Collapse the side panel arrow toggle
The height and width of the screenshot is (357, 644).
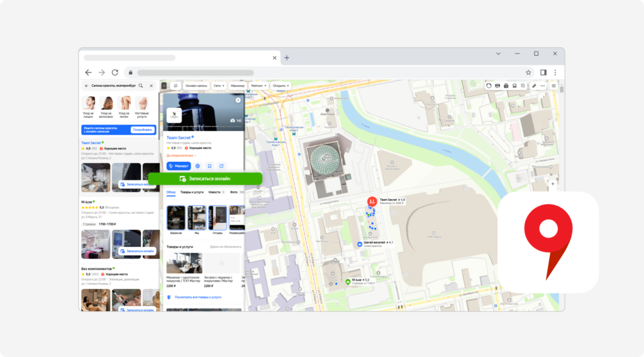(164, 86)
